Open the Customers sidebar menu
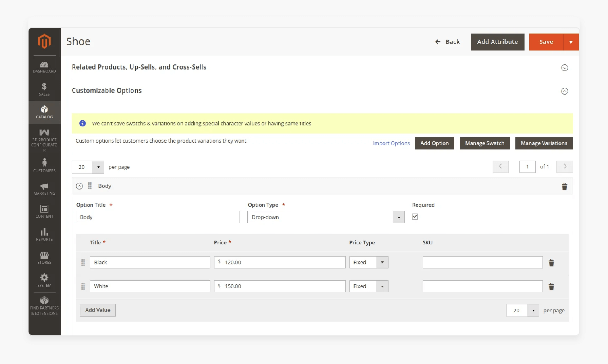608x364 pixels. [x=44, y=165]
